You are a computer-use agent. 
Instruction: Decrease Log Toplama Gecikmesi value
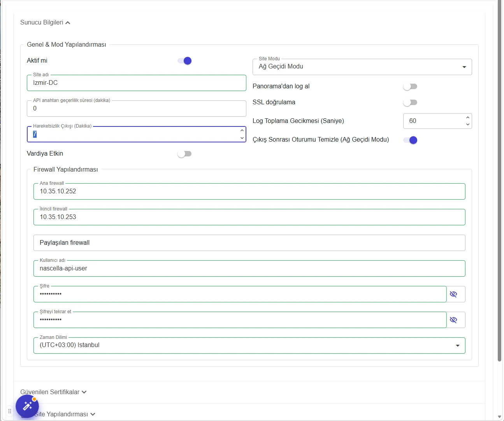coord(468,125)
